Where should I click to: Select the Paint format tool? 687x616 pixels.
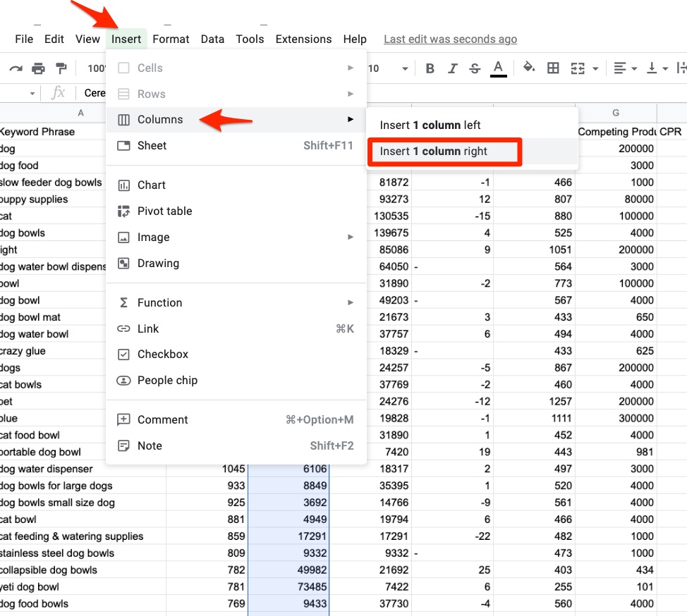pyautogui.click(x=61, y=68)
